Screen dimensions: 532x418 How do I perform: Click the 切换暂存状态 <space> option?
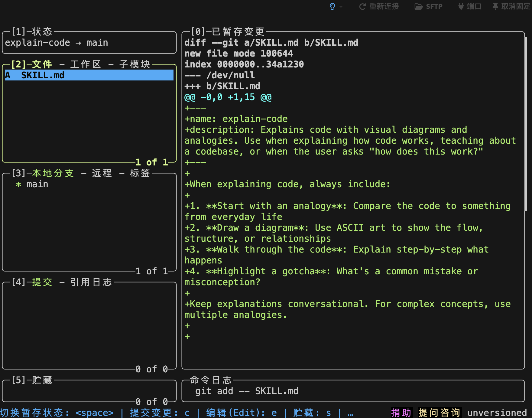[57, 413]
